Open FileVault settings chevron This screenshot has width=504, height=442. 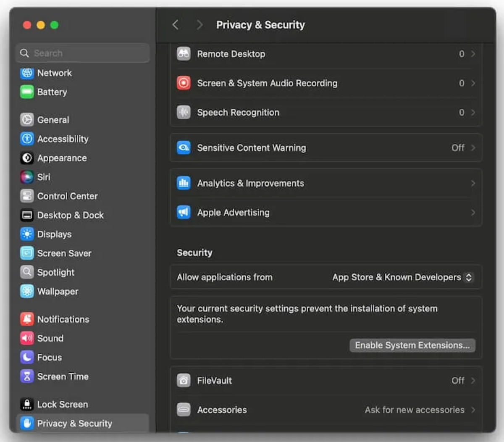473,381
